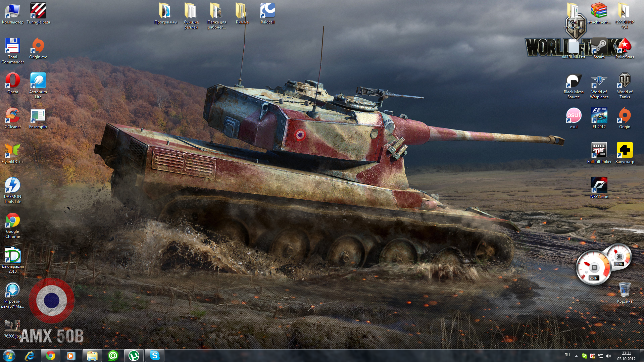The width and height of the screenshot is (644, 362).
Task: Click the CPU meter gadget showing 25%
Action: 593,268
